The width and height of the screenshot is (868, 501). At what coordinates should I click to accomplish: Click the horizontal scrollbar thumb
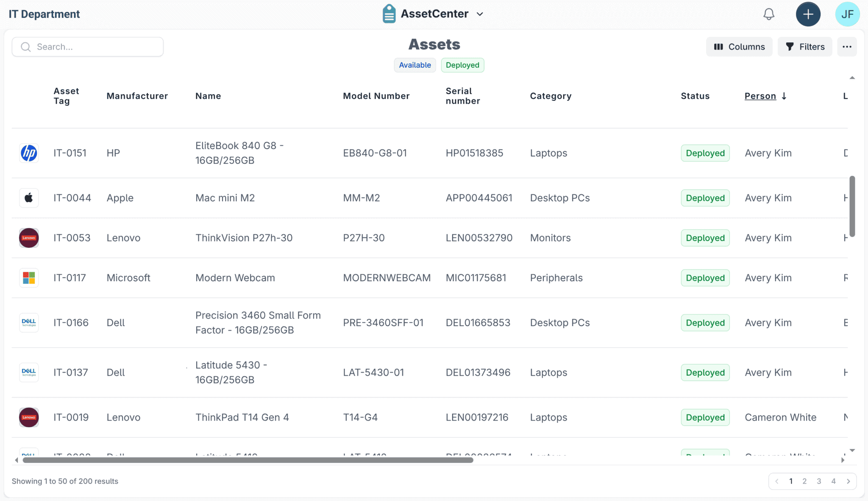[248, 460]
